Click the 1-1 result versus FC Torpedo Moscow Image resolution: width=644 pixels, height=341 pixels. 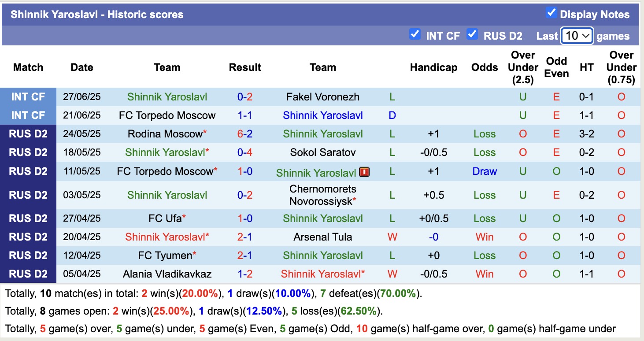coord(245,115)
